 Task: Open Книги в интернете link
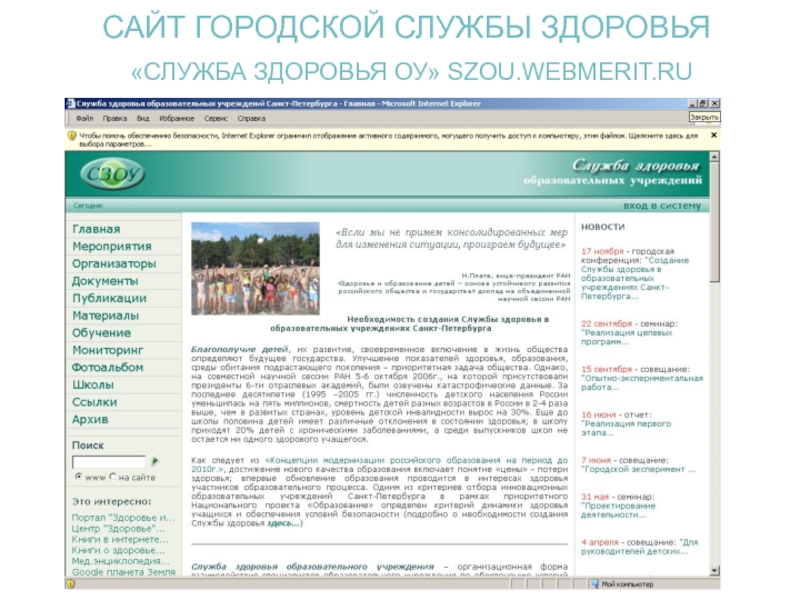(120, 539)
